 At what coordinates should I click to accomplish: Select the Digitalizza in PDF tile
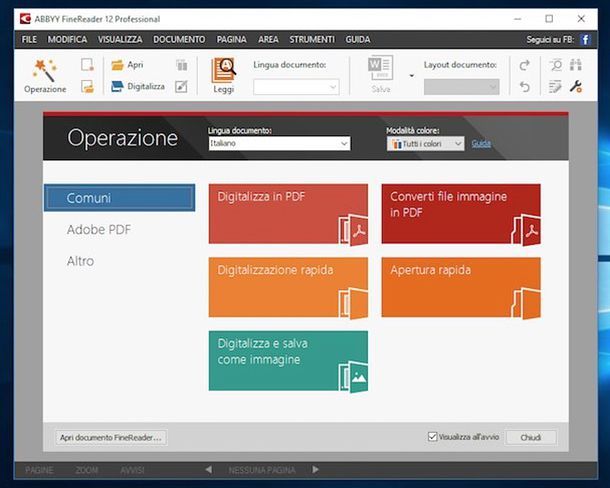(288, 213)
